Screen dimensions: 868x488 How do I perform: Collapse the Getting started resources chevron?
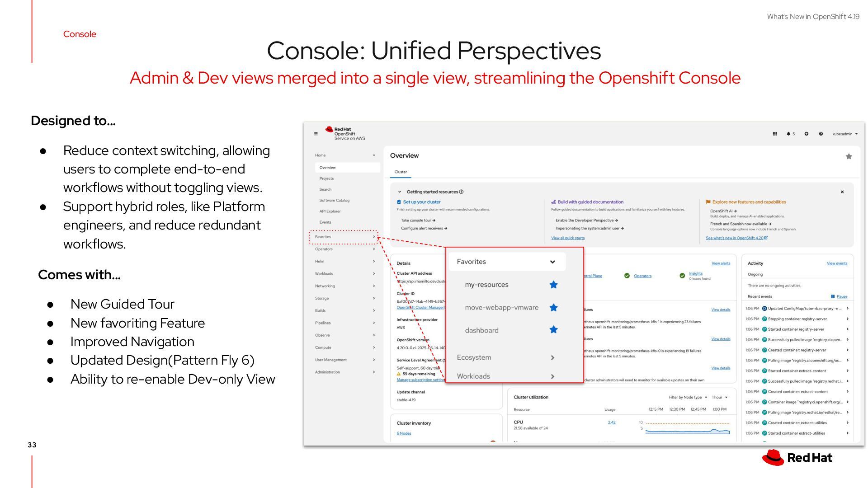click(x=400, y=192)
